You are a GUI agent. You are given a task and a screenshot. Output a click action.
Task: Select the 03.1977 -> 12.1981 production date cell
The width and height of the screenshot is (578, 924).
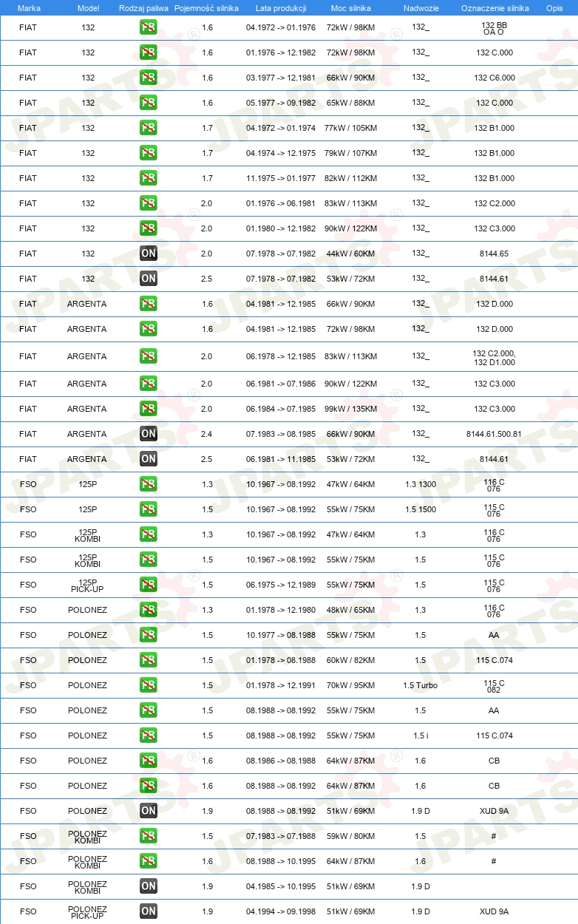281,78
